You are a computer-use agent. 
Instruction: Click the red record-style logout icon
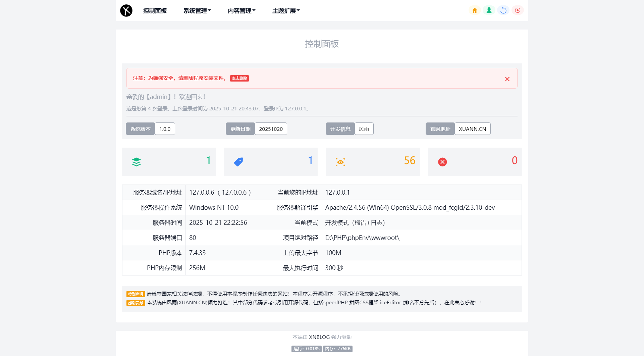(518, 10)
